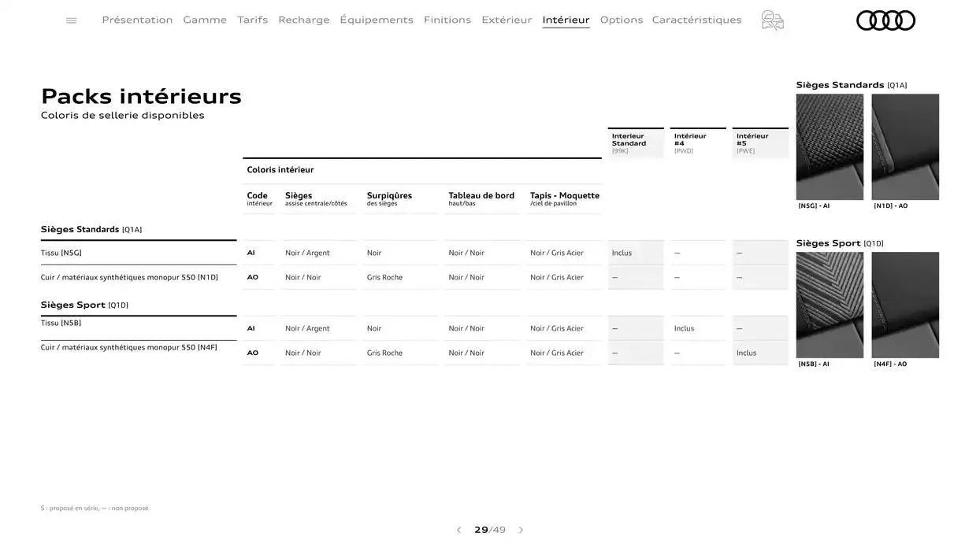Go to the next page arrow
Screen dimensions: 980x551
520,529
